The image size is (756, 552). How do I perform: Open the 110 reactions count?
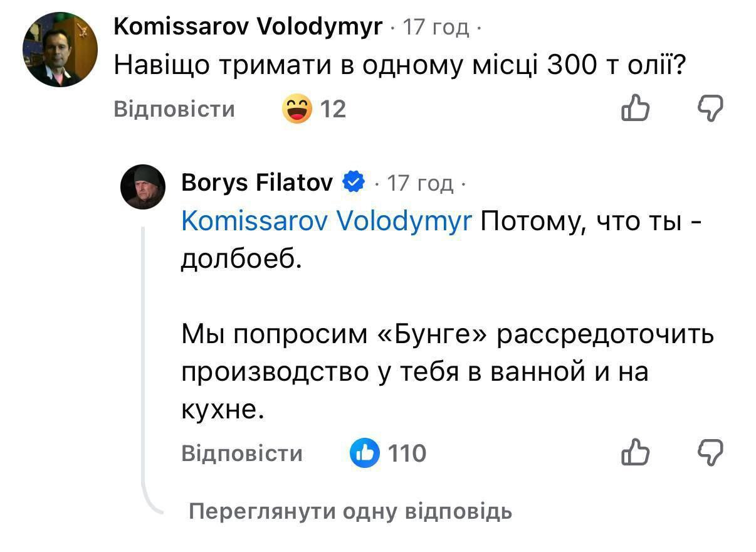(407, 453)
